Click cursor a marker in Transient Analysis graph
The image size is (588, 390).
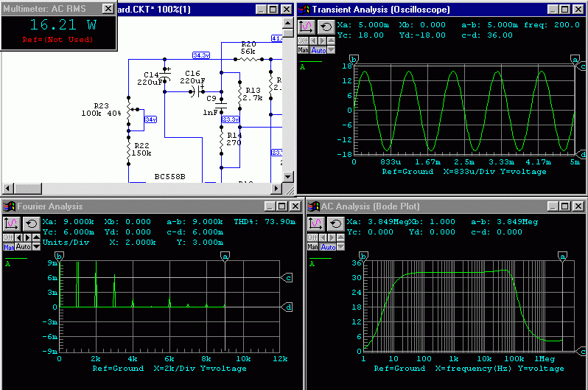tap(575, 59)
